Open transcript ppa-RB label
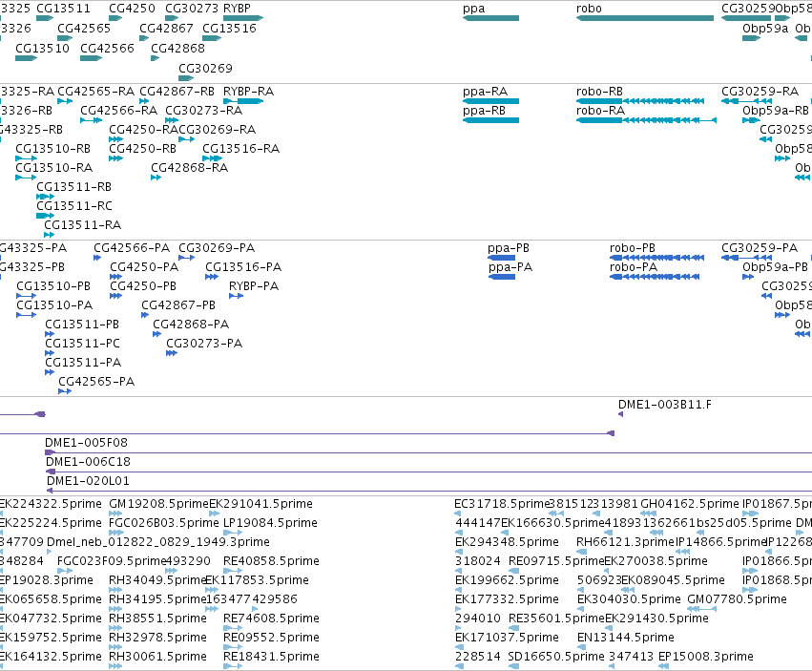 (x=484, y=111)
